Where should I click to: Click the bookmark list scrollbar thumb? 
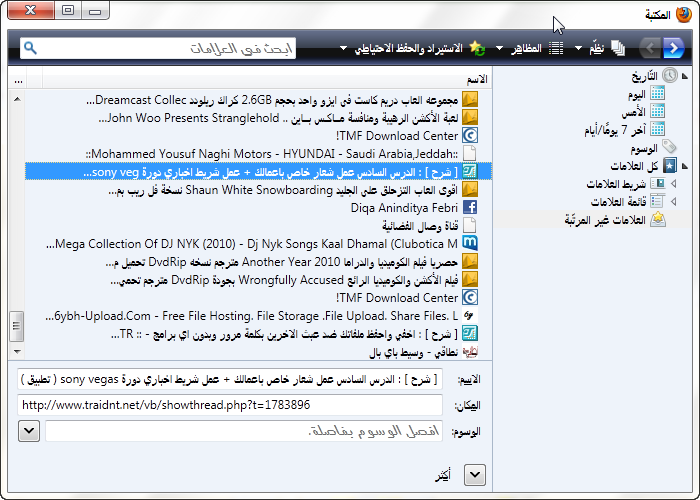click(17, 326)
